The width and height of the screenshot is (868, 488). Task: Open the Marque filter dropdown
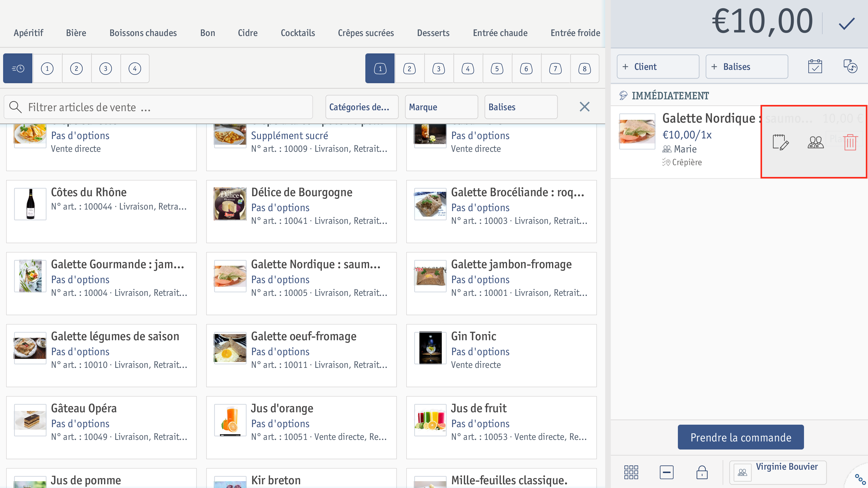point(441,107)
